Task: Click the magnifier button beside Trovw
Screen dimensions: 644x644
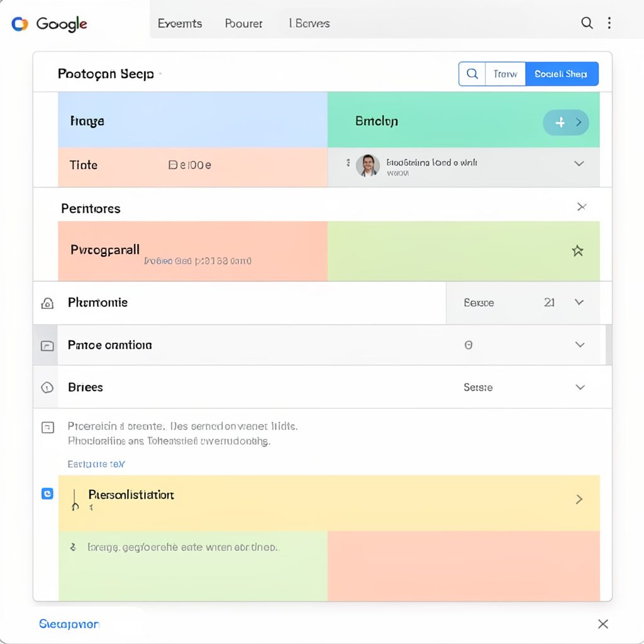Action: pos(472,74)
